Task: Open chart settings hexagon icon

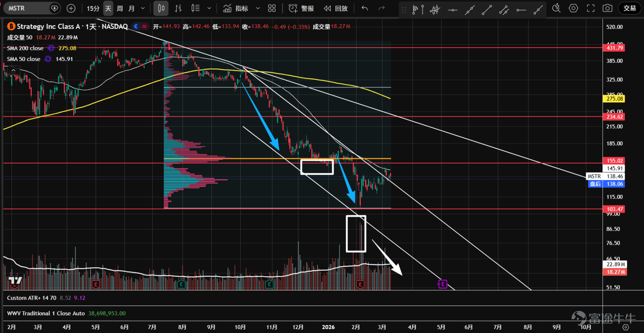Action: click(x=574, y=8)
